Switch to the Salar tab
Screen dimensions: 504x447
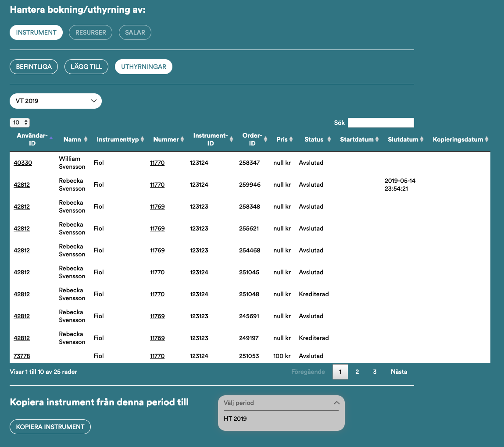135,32
